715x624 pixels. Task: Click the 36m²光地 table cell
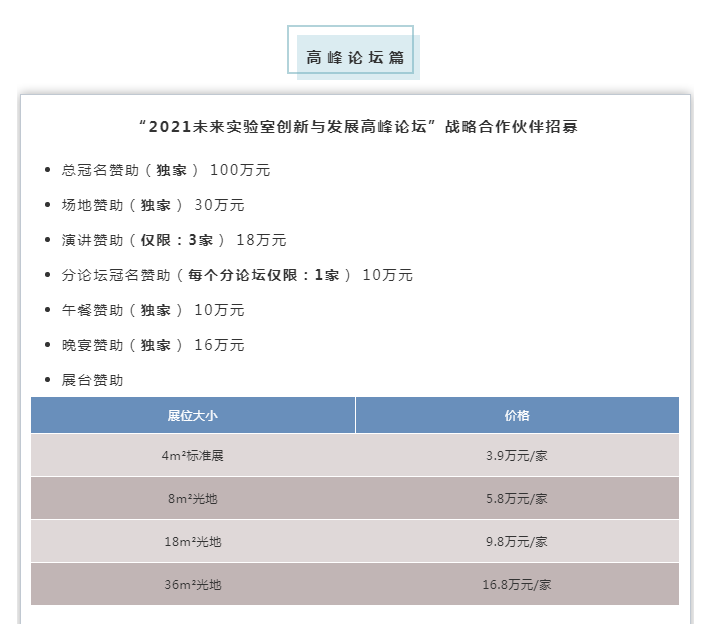tap(193, 584)
